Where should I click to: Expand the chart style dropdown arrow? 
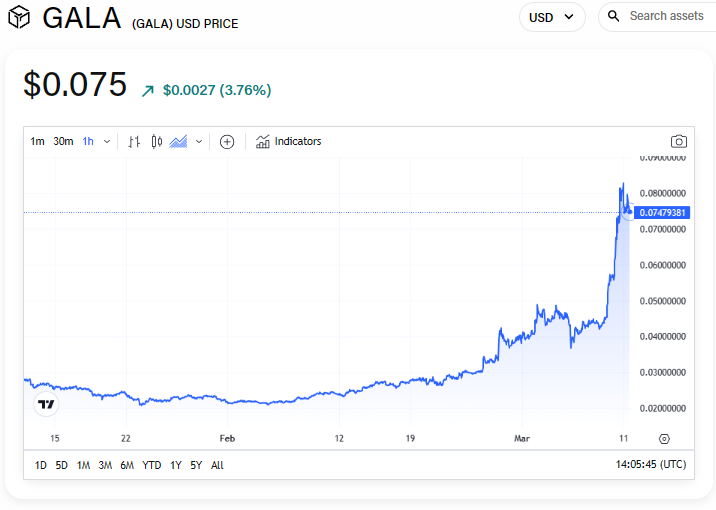(199, 142)
